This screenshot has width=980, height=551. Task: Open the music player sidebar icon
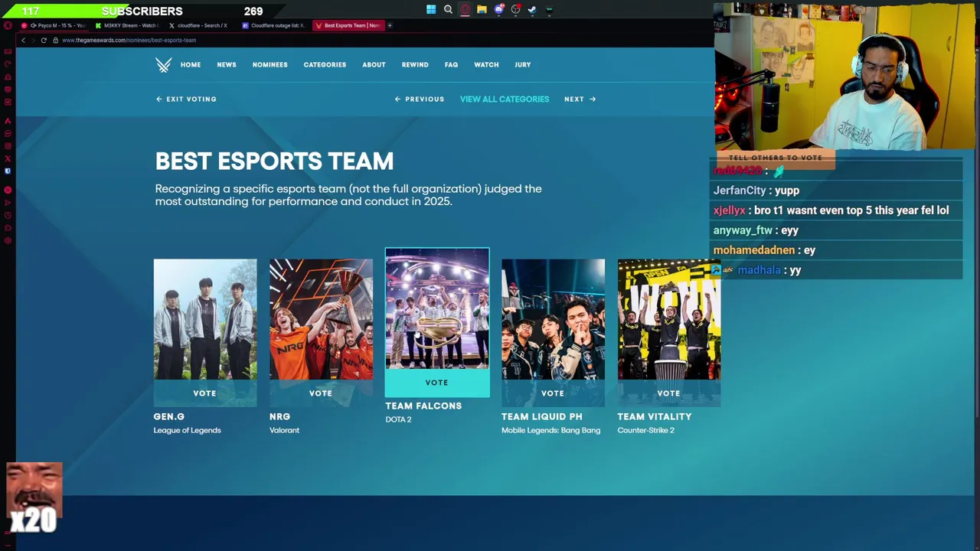(x=8, y=190)
